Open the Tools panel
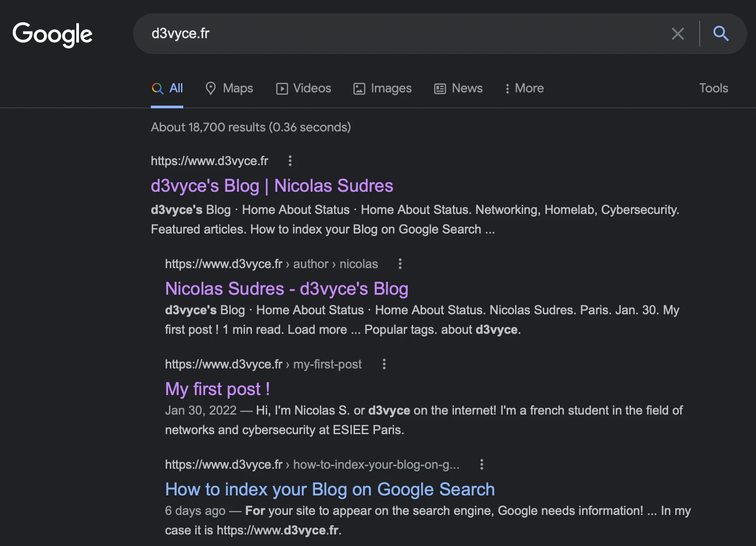This screenshot has width=756, height=546. point(713,88)
